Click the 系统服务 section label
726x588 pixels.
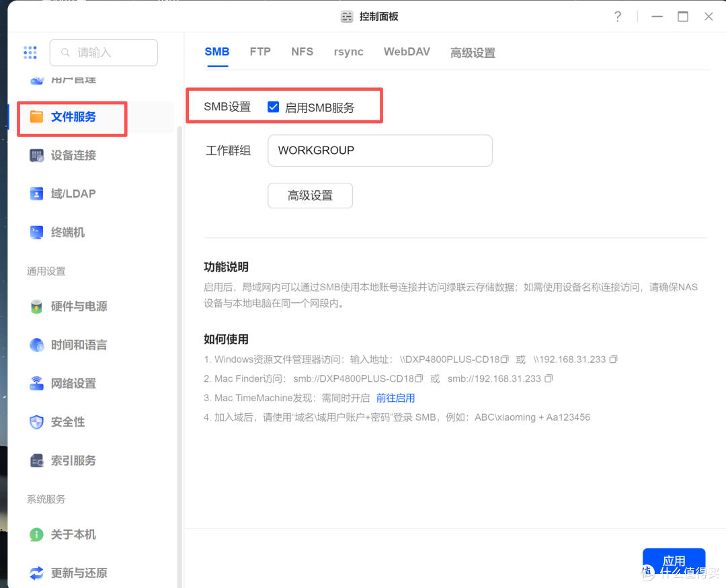coord(46,499)
